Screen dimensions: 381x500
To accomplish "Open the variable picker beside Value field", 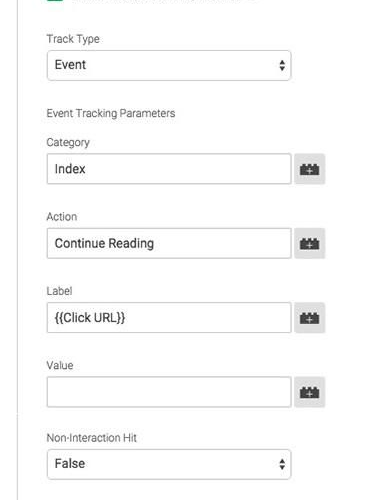I will point(309,392).
